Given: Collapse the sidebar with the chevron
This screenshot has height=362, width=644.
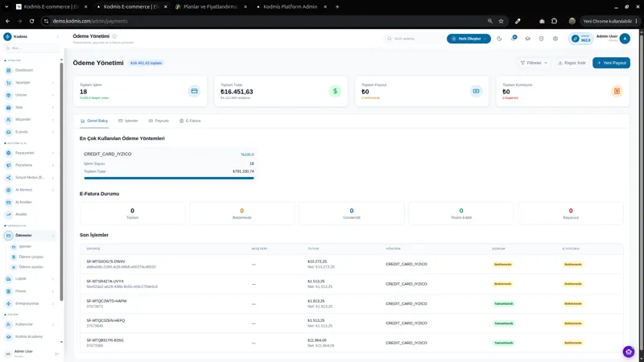Looking at the screenshot, I should tap(57, 36).
